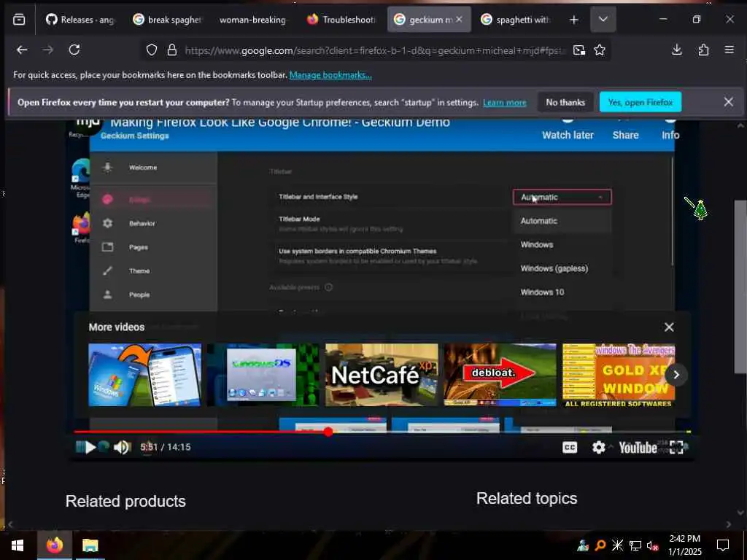This screenshot has width=747, height=560.
Task: Open tracking protection shield icon
Action: (x=152, y=50)
